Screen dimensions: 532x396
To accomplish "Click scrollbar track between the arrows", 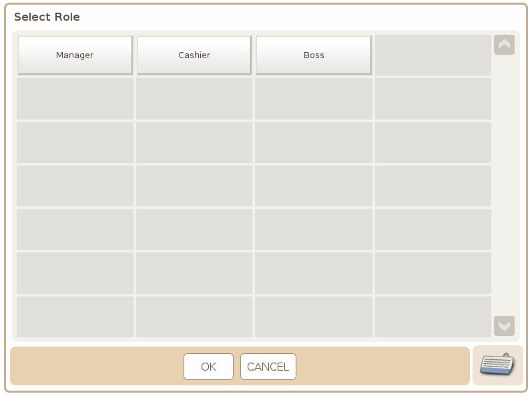I will pyautogui.click(x=504, y=185).
